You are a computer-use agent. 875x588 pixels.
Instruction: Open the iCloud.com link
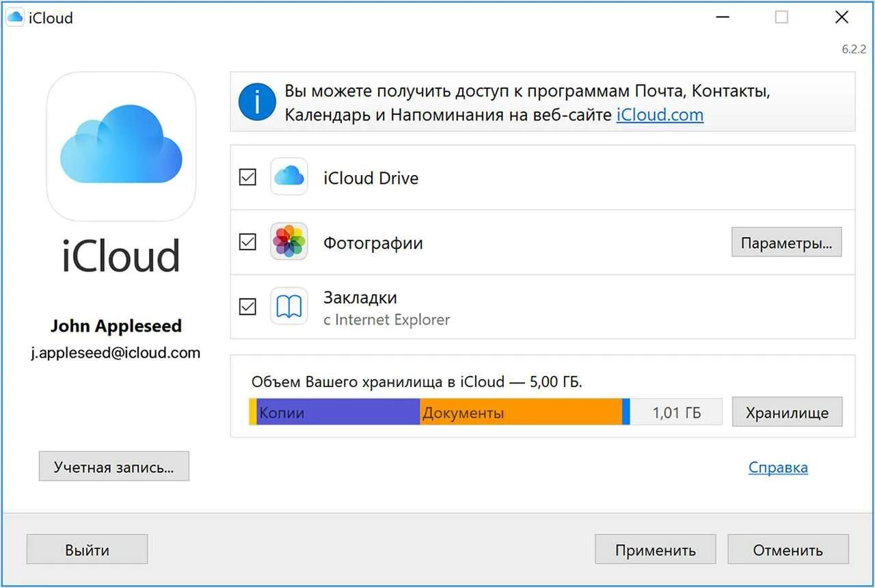tap(660, 115)
